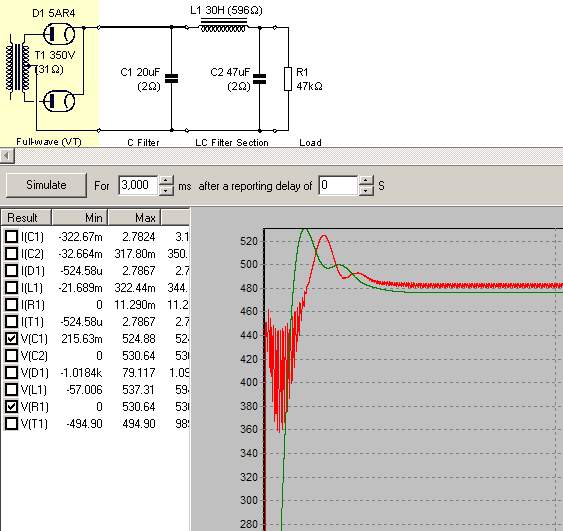Enable the I(L1) result checkbox
The height and width of the screenshot is (531, 563).
pyautogui.click(x=11, y=288)
